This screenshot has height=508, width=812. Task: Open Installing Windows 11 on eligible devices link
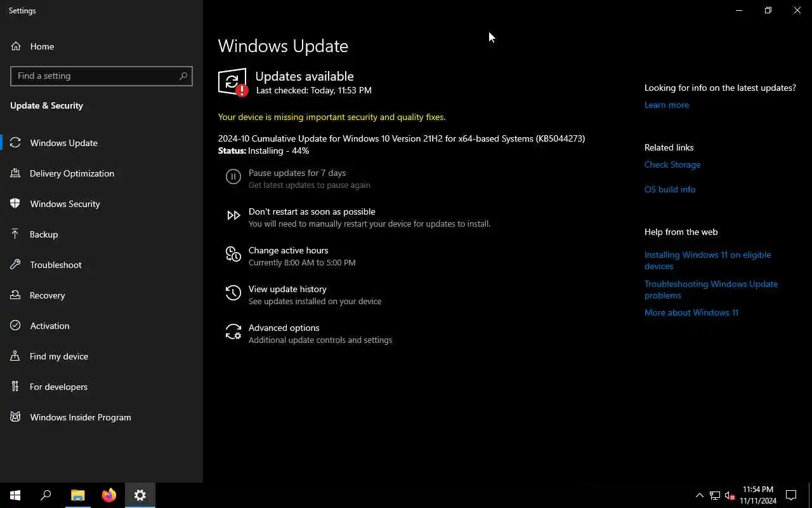click(x=708, y=260)
